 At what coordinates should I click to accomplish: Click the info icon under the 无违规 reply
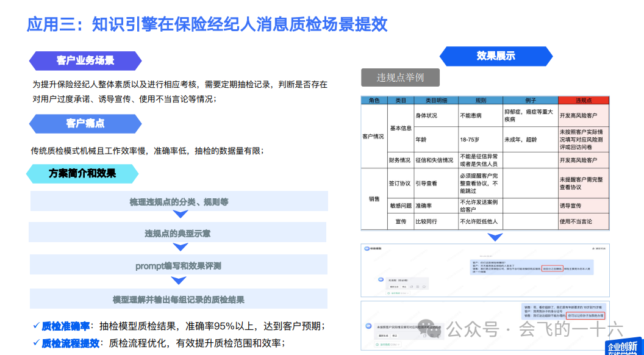click(424, 287)
